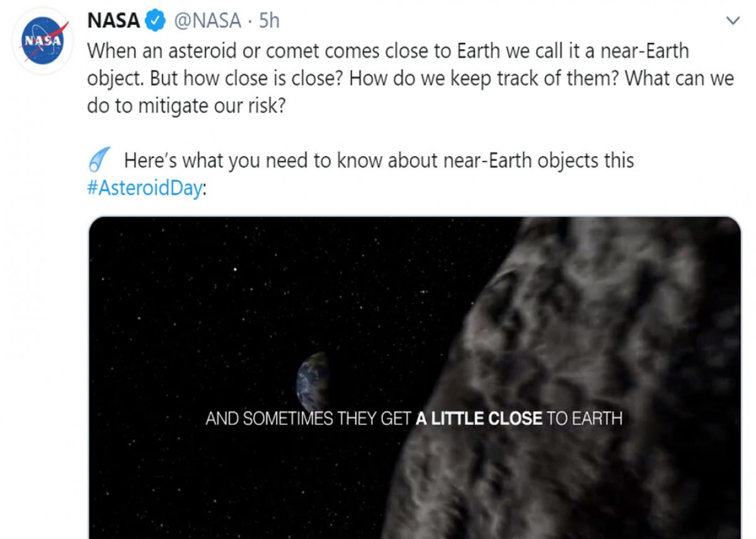Open the 5h tweet timestamp

(269, 21)
